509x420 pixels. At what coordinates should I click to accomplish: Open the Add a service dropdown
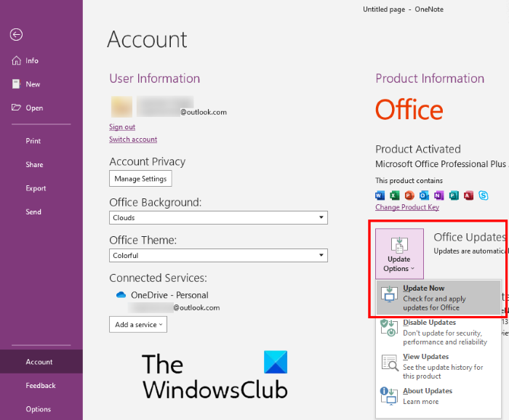coord(138,325)
